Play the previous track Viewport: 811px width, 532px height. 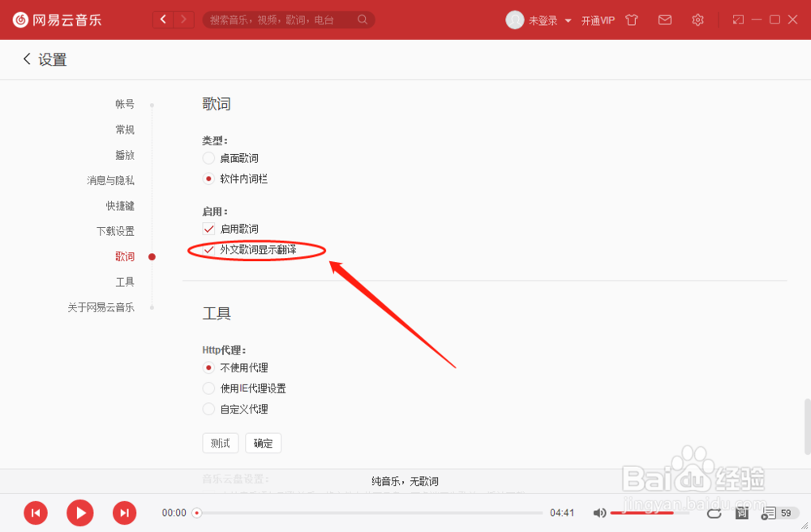(x=36, y=513)
